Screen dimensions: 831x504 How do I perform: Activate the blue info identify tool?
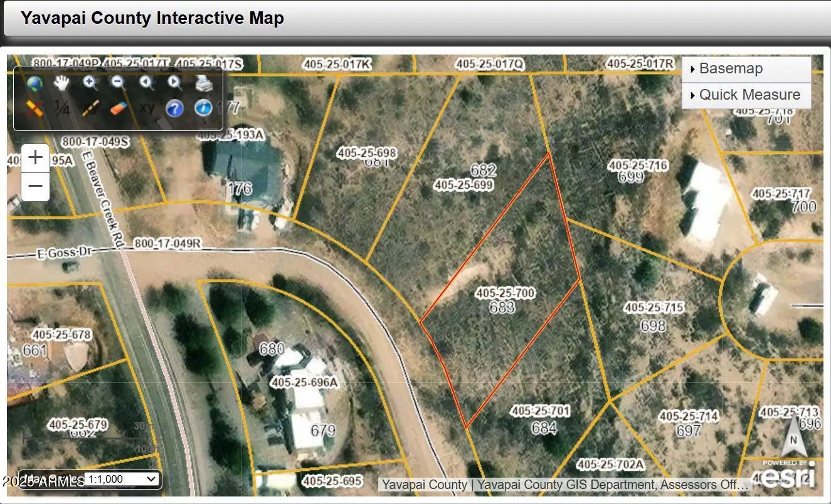tap(203, 108)
